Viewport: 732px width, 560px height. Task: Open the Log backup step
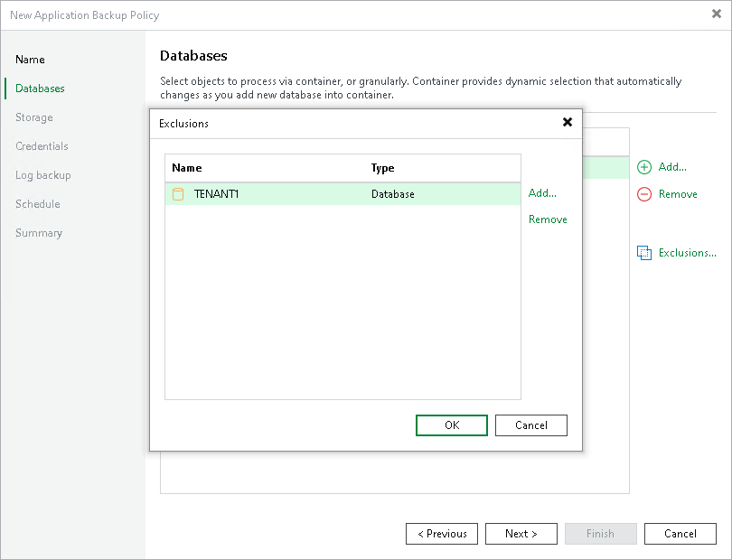tap(42, 175)
